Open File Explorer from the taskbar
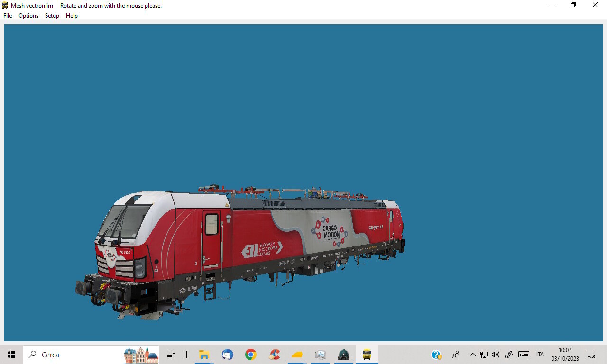The width and height of the screenshot is (607, 364). coord(204,355)
